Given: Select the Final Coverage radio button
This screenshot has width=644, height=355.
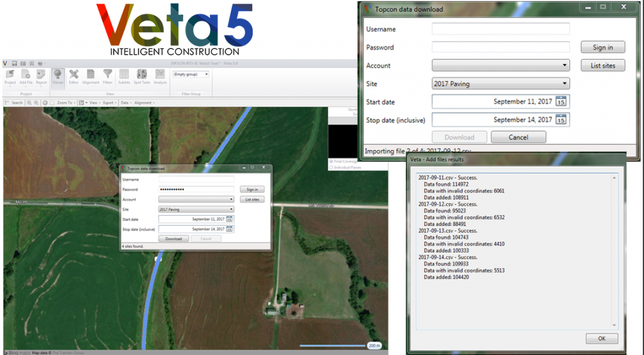Looking at the screenshot, I should (331, 162).
